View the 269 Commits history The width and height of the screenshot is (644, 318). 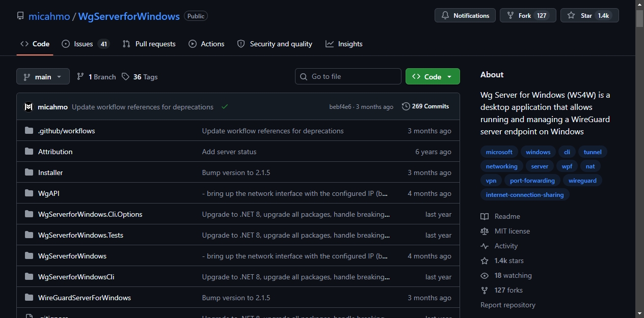pos(425,106)
